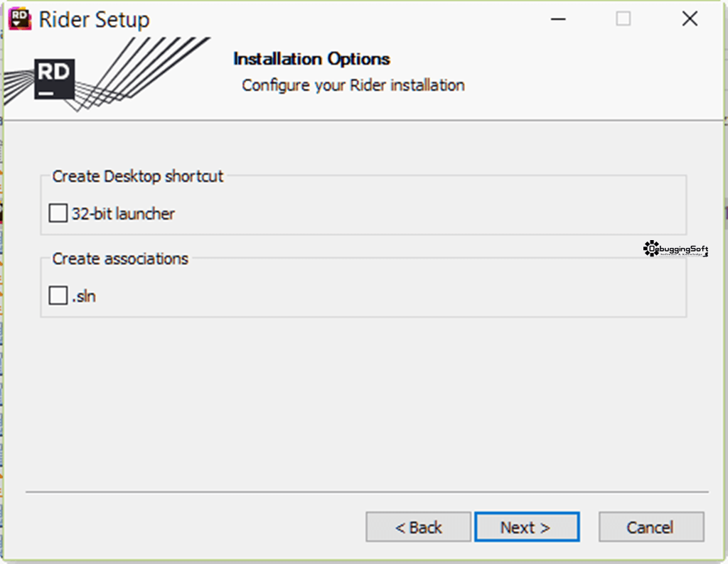This screenshot has height=564, width=728.
Task: Proceed with the Next > button
Action: [527, 527]
